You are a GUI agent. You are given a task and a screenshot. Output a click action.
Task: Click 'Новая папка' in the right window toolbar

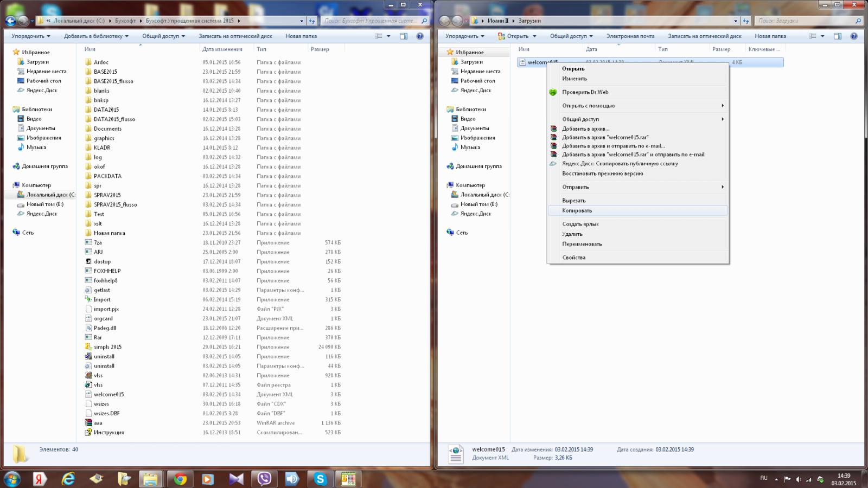point(770,36)
